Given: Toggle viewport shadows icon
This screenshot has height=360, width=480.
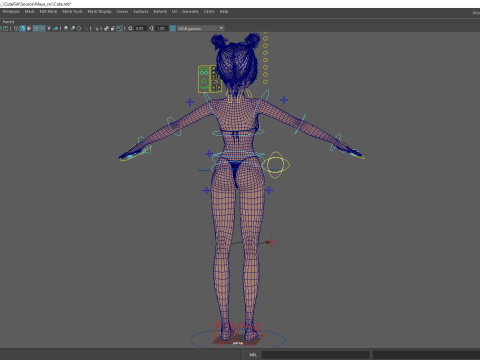Looking at the screenshot, I should tap(56, 28).
